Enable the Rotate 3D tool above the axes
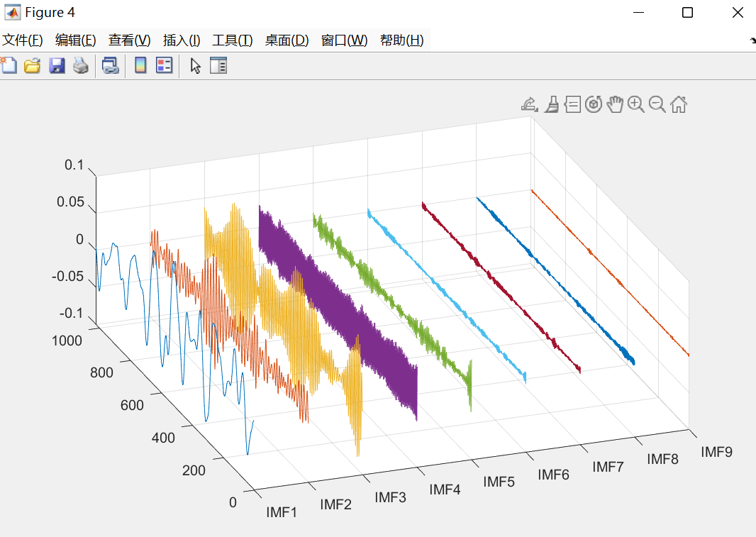This screenshot has height=537, width=756. click(x=594, y=105)
